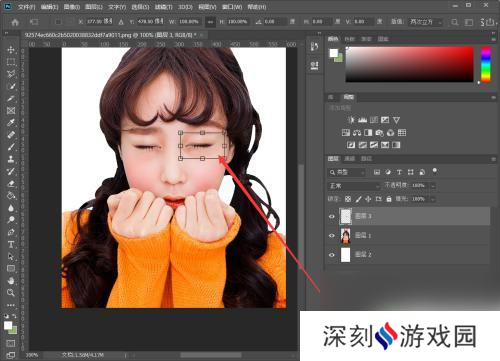
Task: Add a Gradient Map adjustment
Action: pos(396,145)
